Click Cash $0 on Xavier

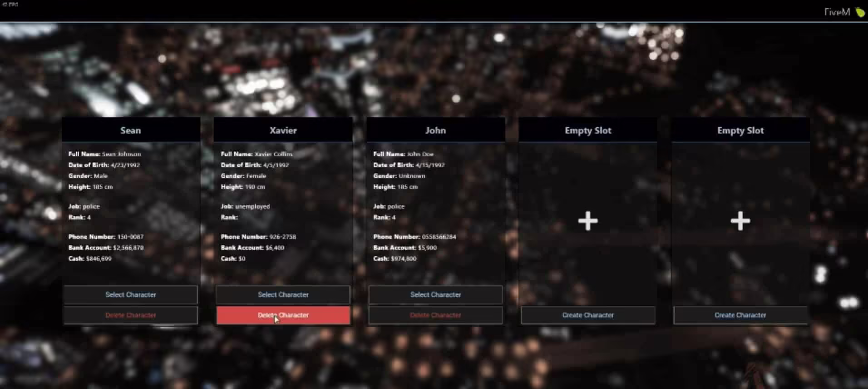click(x=233, y=259)
